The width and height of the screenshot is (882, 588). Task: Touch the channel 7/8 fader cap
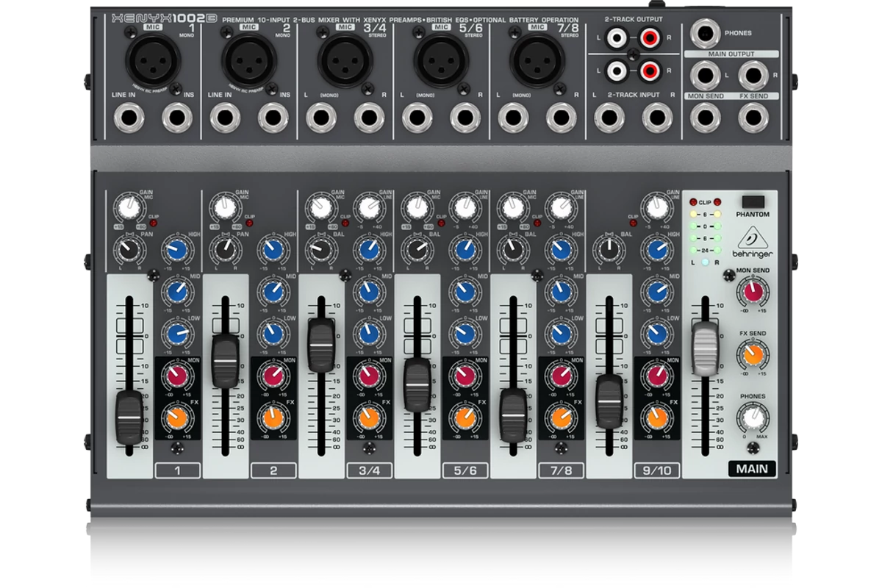point(512,415)
